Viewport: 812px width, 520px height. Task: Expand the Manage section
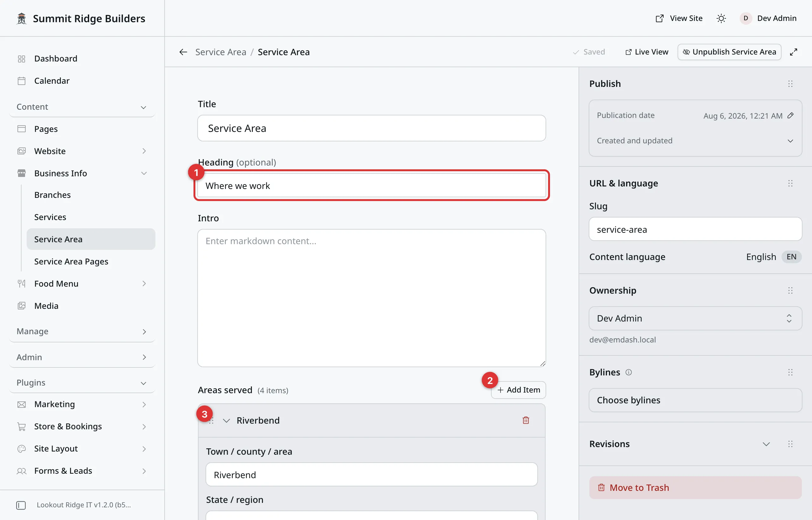coord(82,331)
